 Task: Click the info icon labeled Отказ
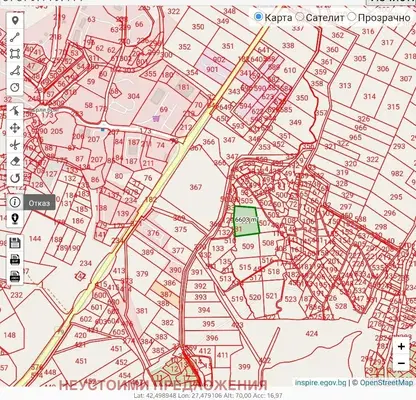15,202
